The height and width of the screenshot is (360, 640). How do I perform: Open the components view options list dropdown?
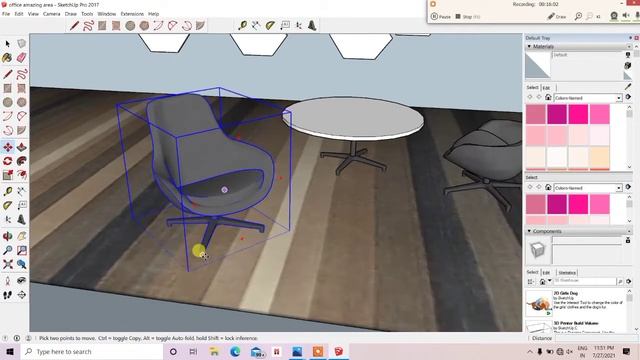point(531,282)
